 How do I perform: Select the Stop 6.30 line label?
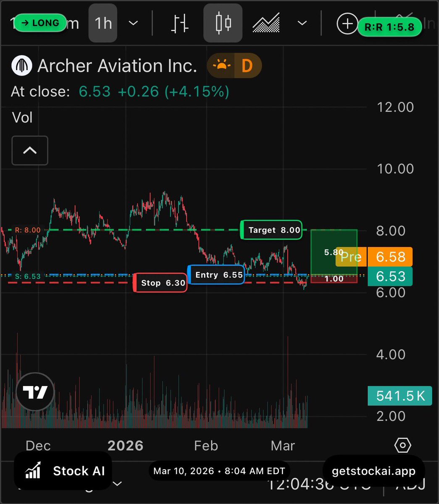point(160,283)
